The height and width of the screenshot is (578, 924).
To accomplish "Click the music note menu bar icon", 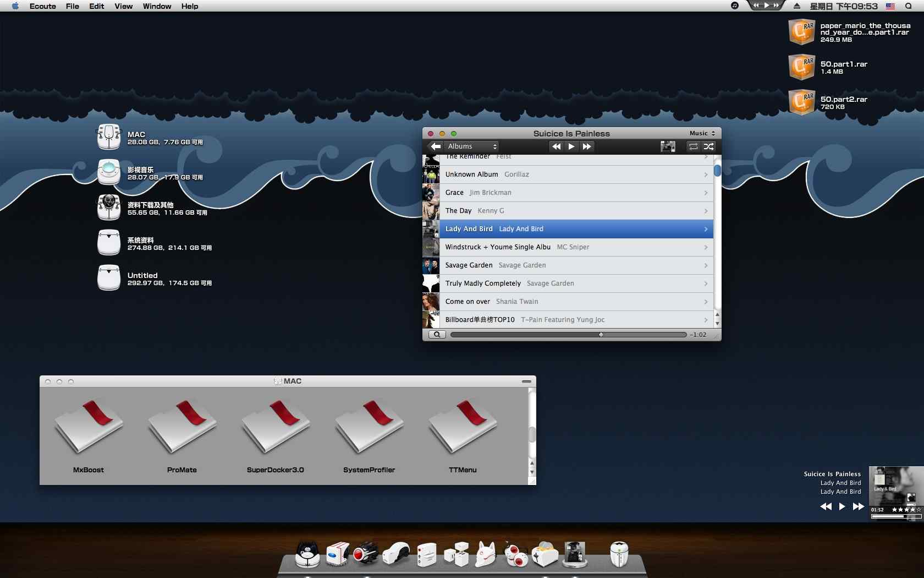I will pyautogui.click(x=734, y=6).
